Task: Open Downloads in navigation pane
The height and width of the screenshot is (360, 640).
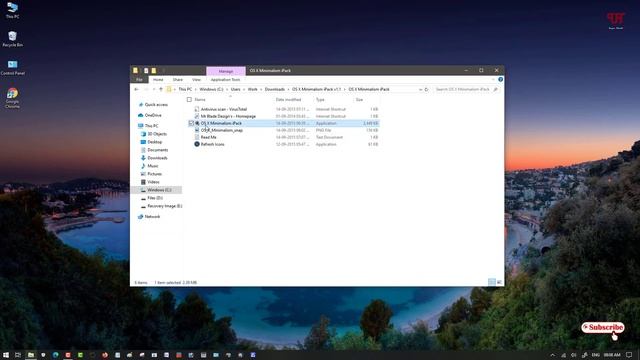Action: tap(157, 158)
